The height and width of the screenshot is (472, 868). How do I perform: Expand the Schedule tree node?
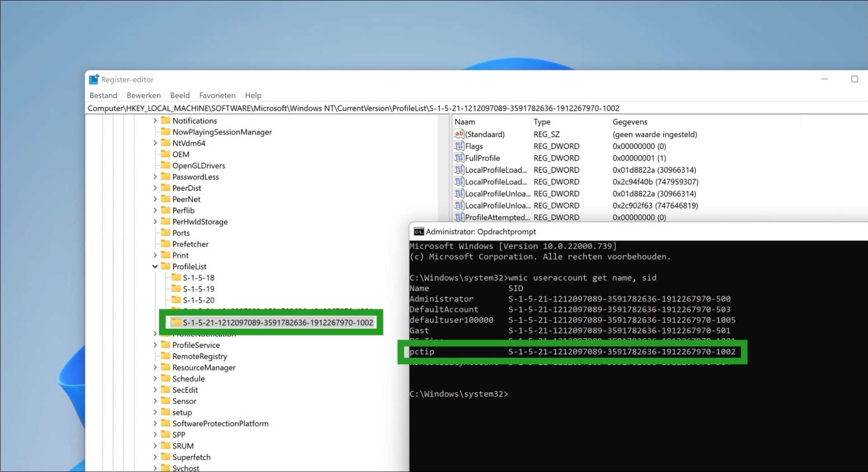point(155,378)
